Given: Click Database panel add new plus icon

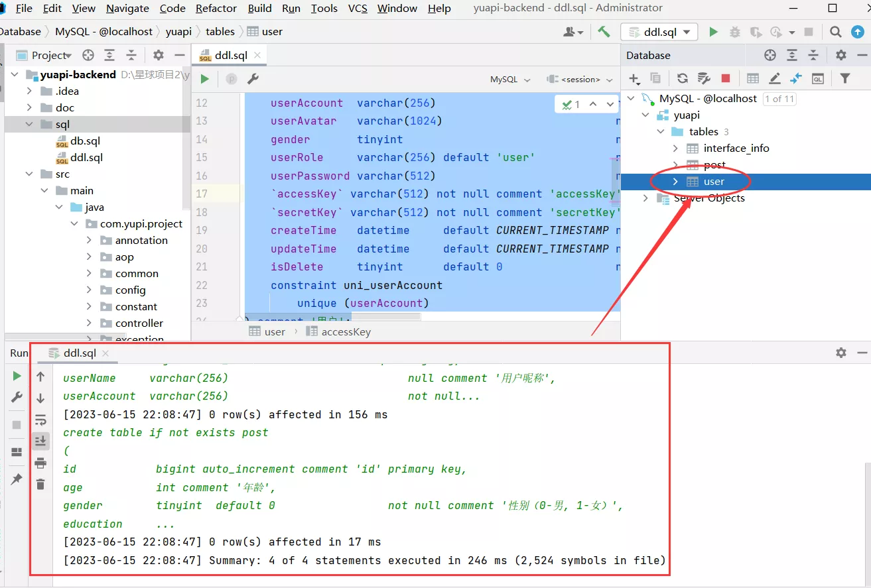Looking at the screenshot, I should [x=634, y=79].
